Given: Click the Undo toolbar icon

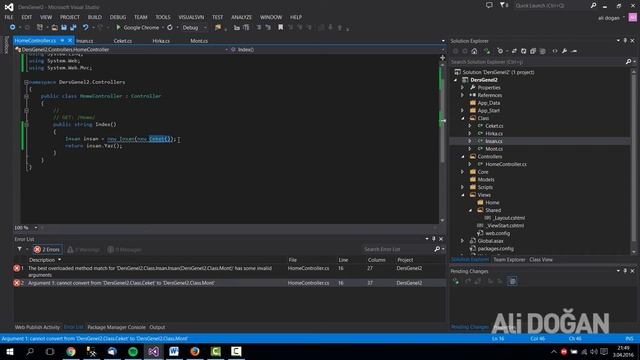Looking at the screenshot, I should (x=85, y=27).
